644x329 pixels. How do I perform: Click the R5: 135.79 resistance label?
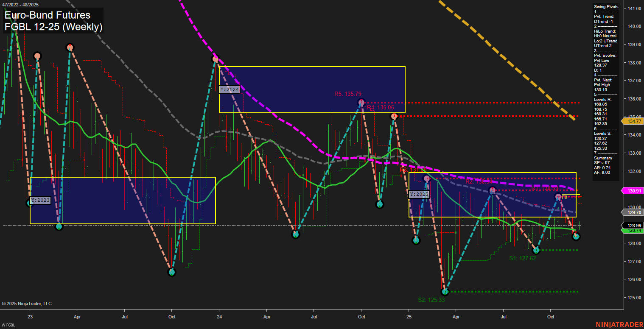tap(348, 93)
